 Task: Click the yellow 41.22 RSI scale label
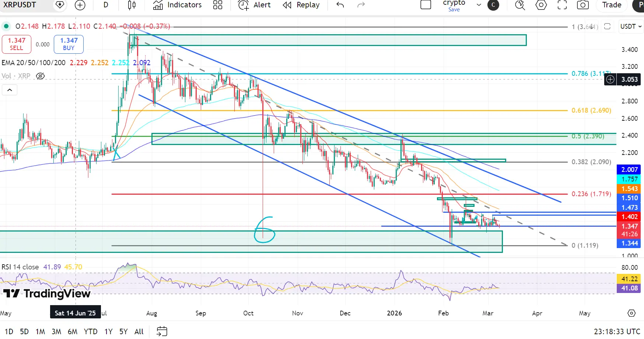[630, 279]
